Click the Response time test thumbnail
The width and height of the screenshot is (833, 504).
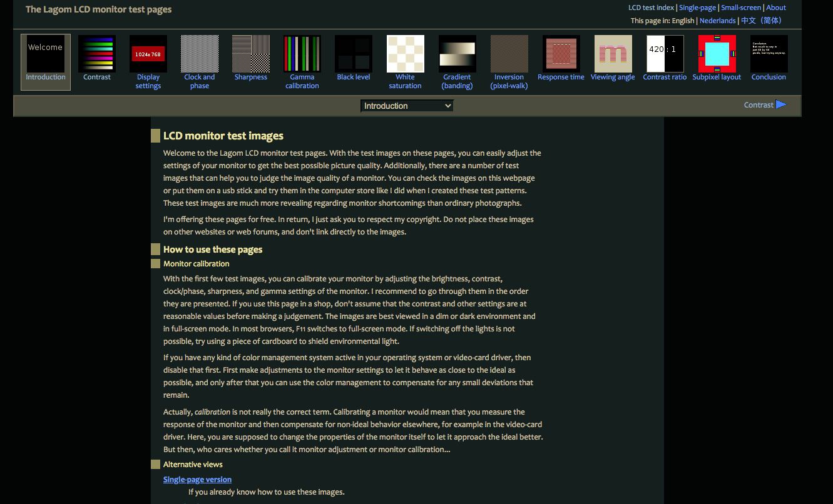tap(561, 54)
